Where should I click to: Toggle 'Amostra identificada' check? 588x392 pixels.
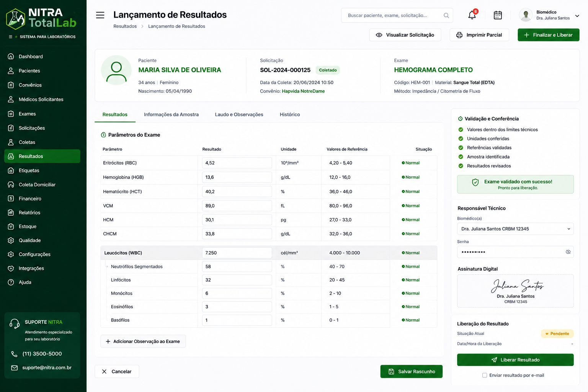[461, 157]
